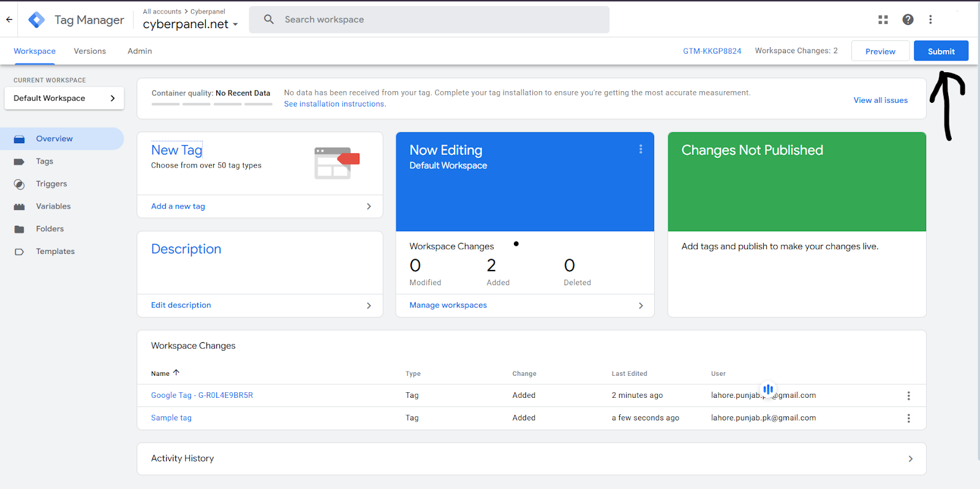The width and height of the screenshot is (980, 489).
Task: Switch to the Versions tab
Action: 90,51
